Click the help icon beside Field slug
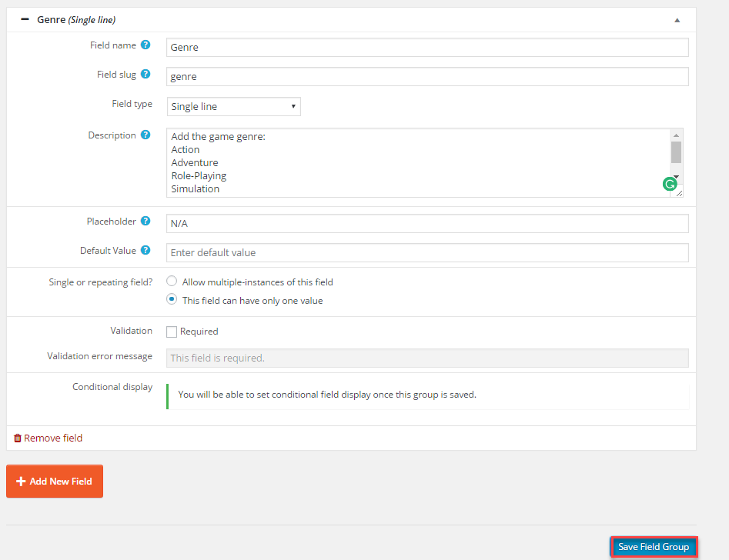 (145, 75)
